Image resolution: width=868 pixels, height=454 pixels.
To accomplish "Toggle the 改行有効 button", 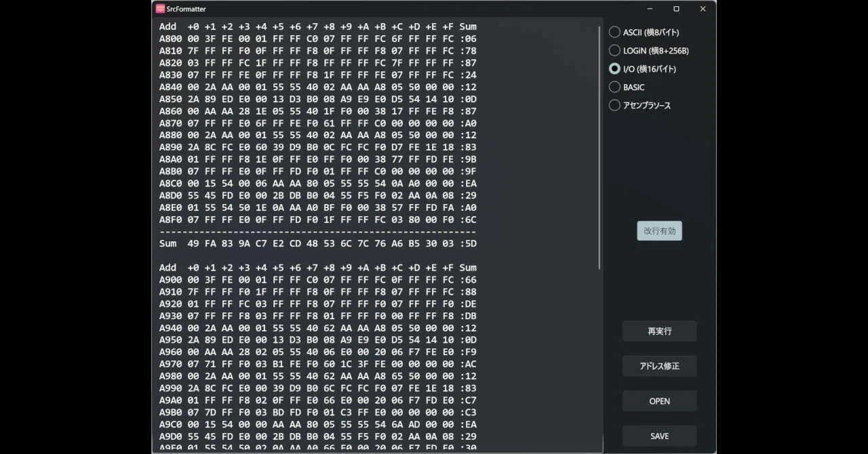I will (x=659, y=230).
